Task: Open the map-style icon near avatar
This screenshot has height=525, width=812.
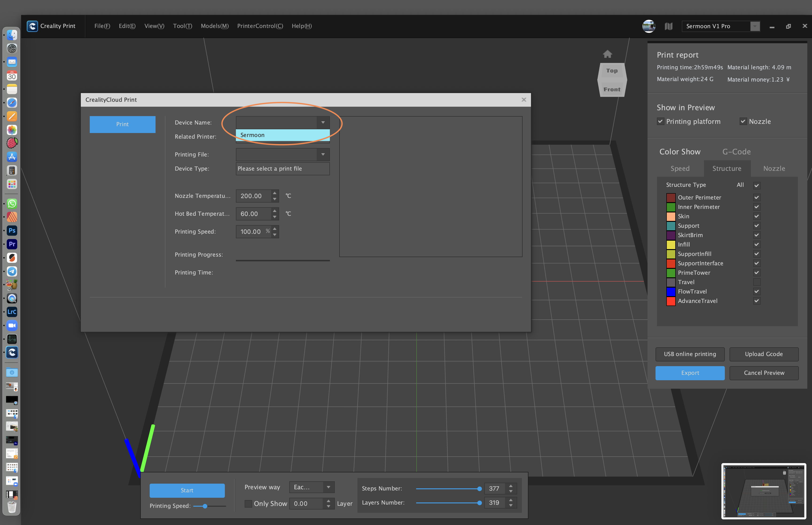Action: (x=668, y=26)
